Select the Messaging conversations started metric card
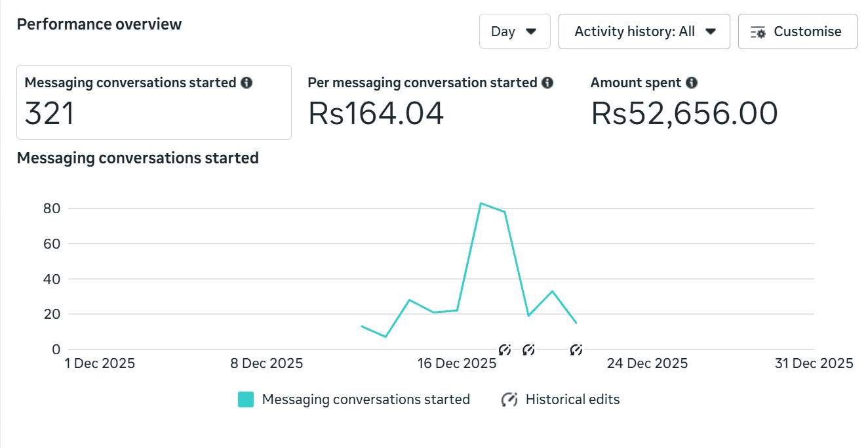 click(x=154, y=102)
